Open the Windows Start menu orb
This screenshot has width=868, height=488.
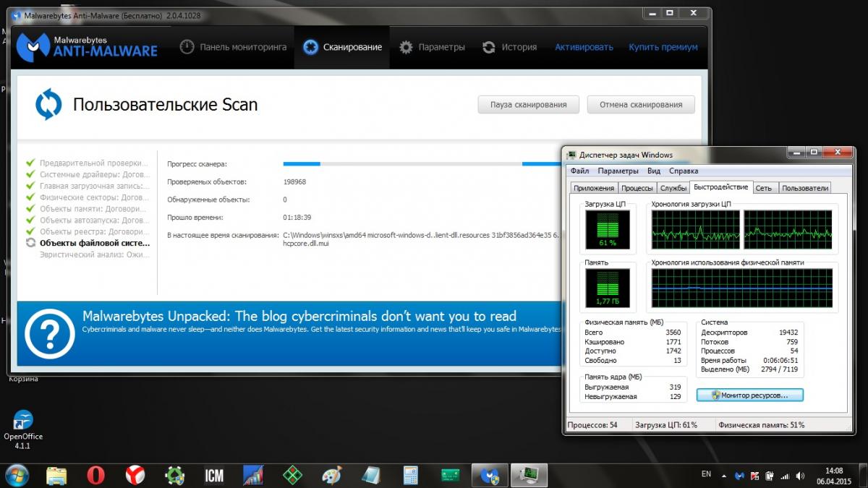[17, 475]
